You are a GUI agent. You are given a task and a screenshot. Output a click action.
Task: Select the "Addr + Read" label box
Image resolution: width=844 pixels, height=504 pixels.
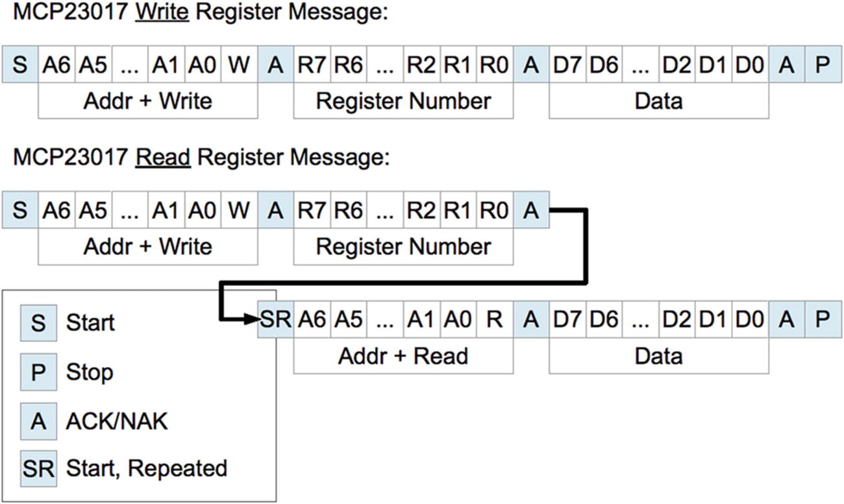(403, 356)
